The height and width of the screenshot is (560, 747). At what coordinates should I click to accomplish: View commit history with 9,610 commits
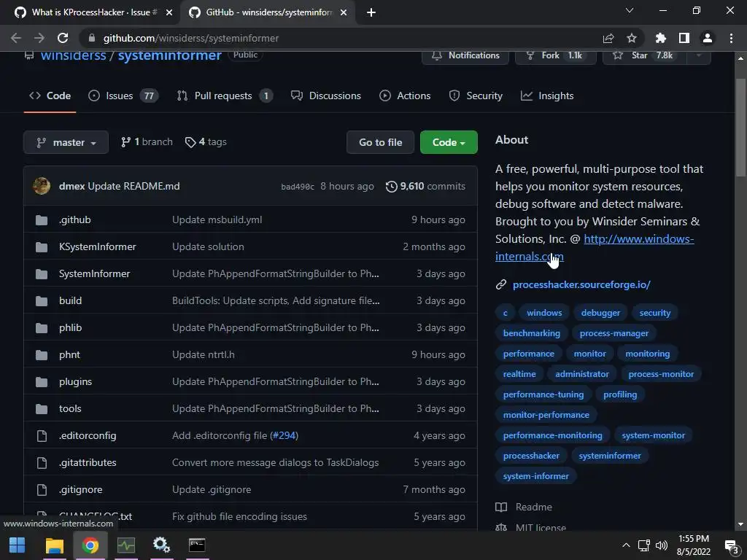[425, 186]
